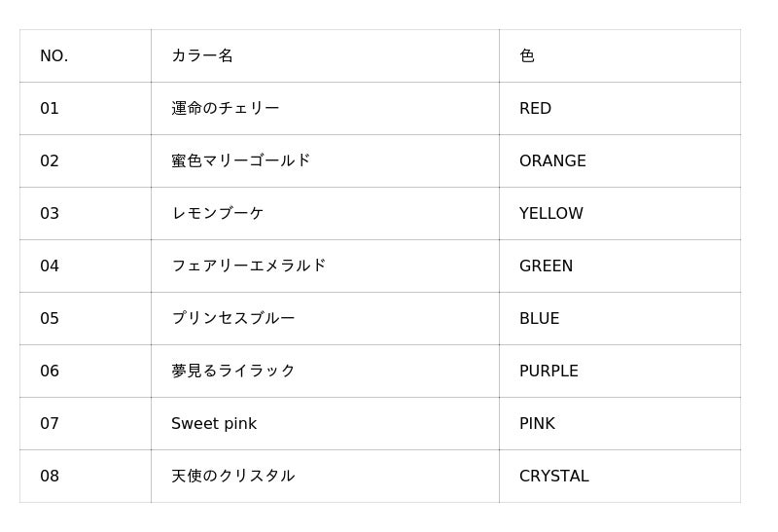
Task: Click the CRYSTAL color cell
Action: [x=554, y=477]
